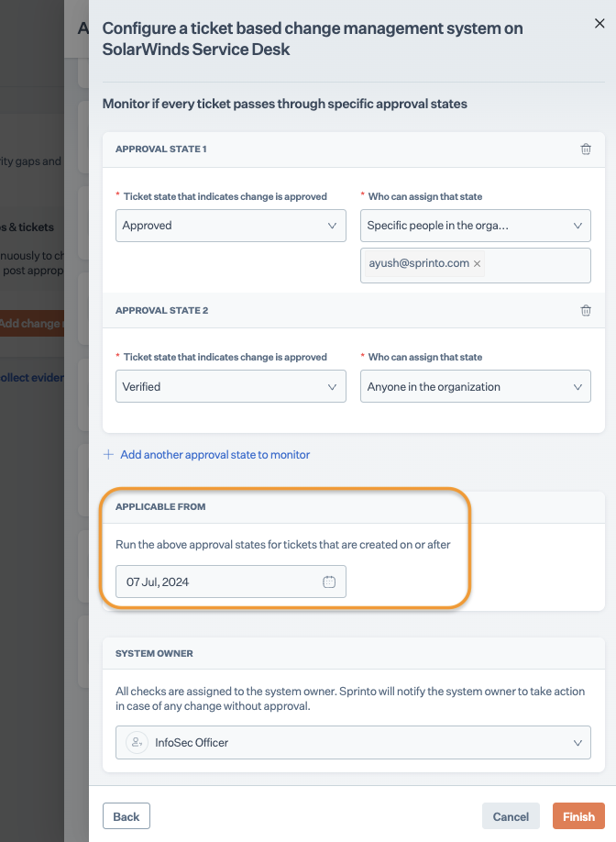Image resolution: width=616 pixels, height=842 pixels.
Task: Click the SYSTEM OWNER section heading
Action: coord(154,654)
